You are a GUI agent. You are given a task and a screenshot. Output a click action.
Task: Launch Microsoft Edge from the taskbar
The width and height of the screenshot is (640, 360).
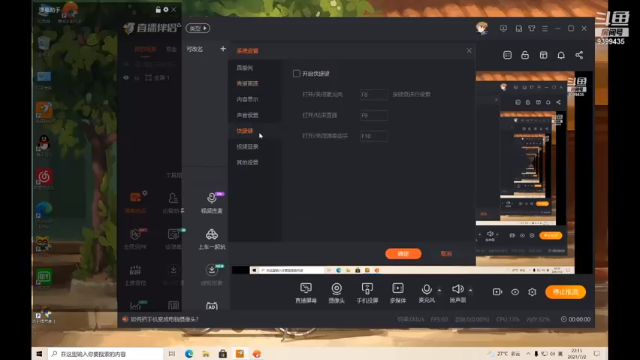pos(189,354)
